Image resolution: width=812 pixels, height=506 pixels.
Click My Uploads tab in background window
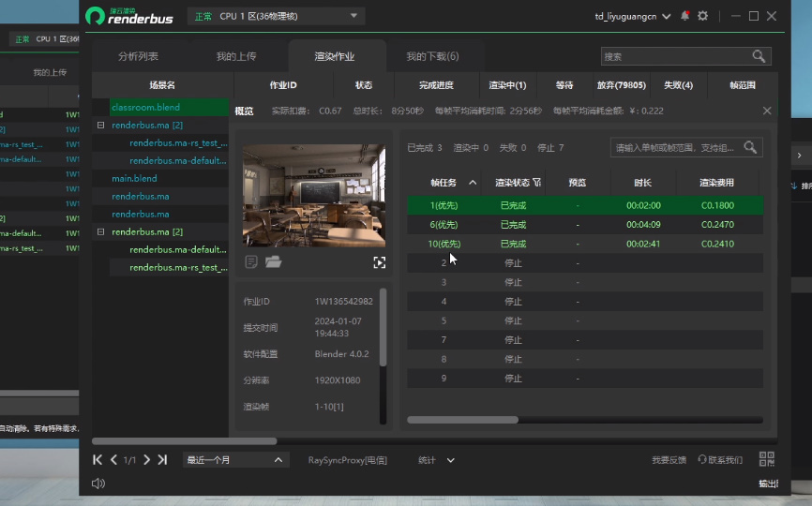click(x=50, y=72)
